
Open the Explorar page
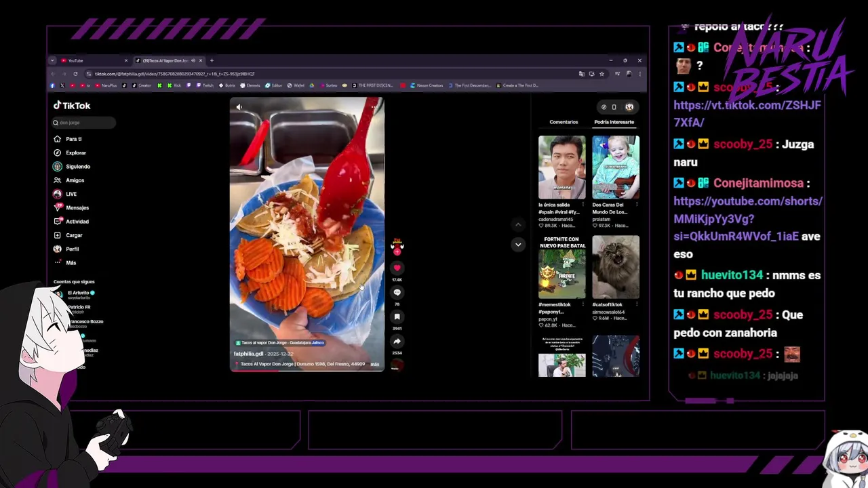pyautogui.click(x=70, y=152)
